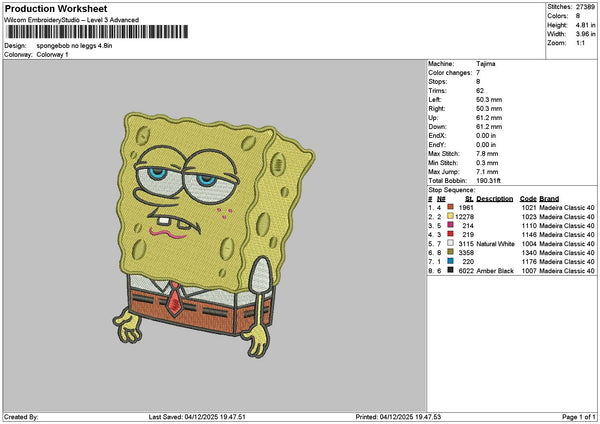The height and width of the screenshot is (424, 600).
Task: Click thread code 1110
Action: pos(529,226)
